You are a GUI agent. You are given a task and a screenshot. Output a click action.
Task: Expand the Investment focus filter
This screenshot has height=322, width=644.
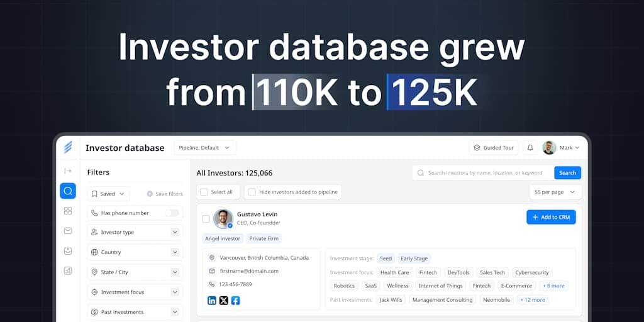pos(175,292)
